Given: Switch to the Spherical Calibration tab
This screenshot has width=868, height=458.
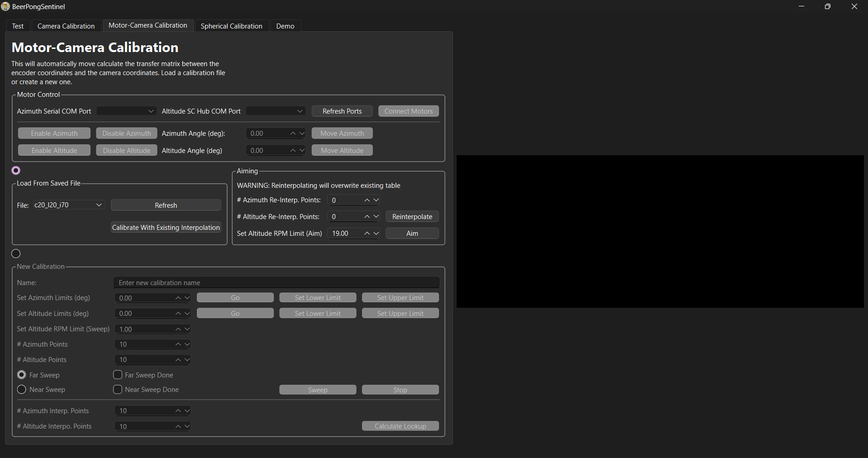Looking at the screenshot, I should (231, 26).
